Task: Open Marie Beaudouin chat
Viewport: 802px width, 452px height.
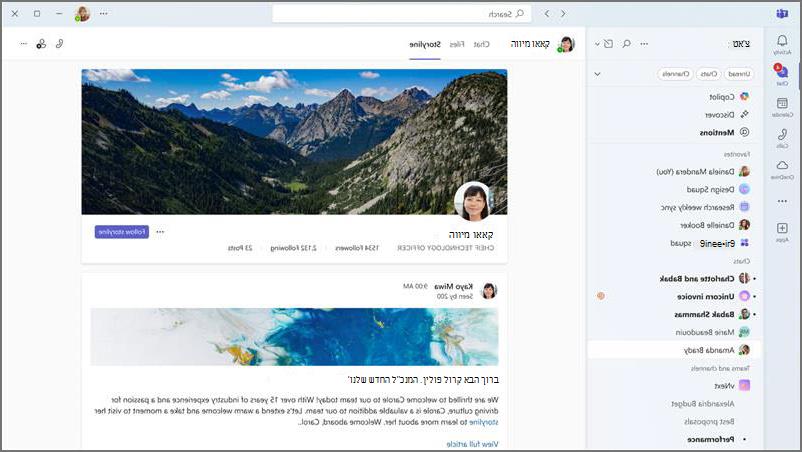Action: pyautogui.click(x=675, y=332)
